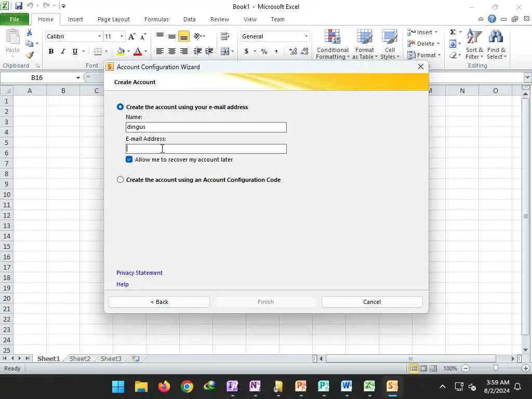Viewport: 532px width, 399px height.
Task: Select column A header
Action: (30, 90)
